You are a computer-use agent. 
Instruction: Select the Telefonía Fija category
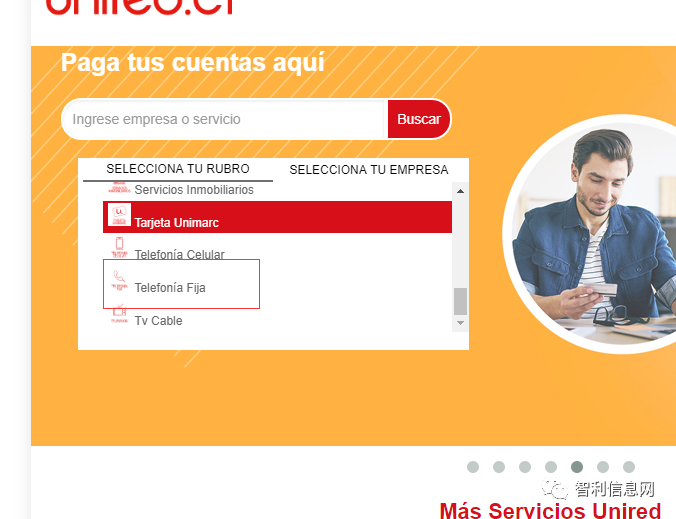pyautogui.click(x=170, y=288)
